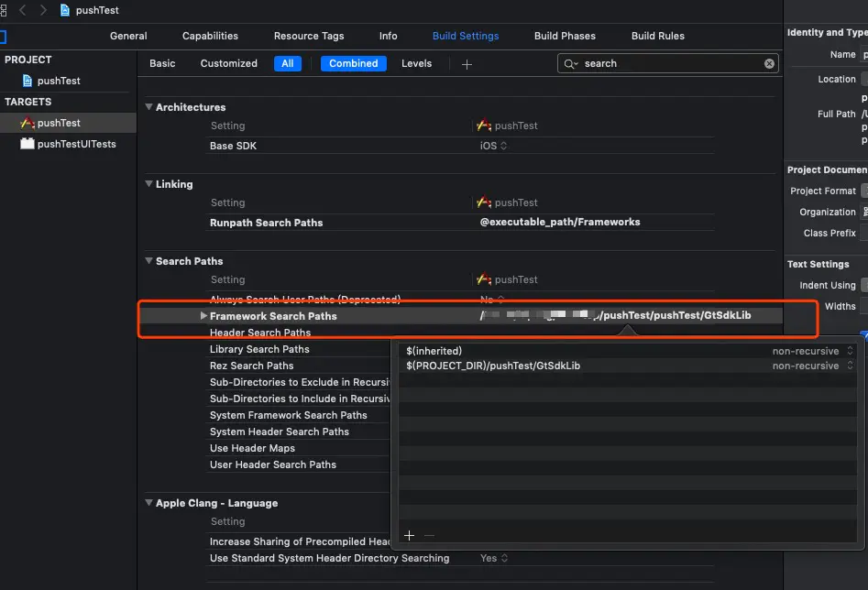868x590 pixels.
Task: Collapse the Search Paths section
Action: point(148,261)
